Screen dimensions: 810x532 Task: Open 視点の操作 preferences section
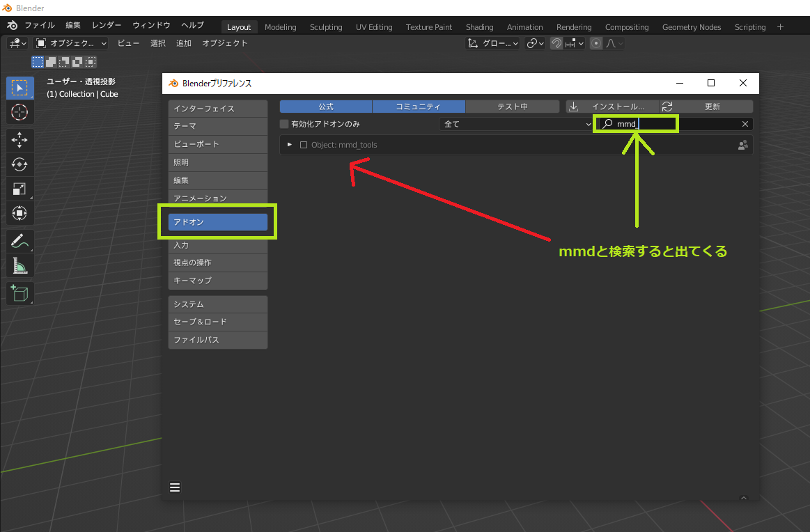(217, 263)
